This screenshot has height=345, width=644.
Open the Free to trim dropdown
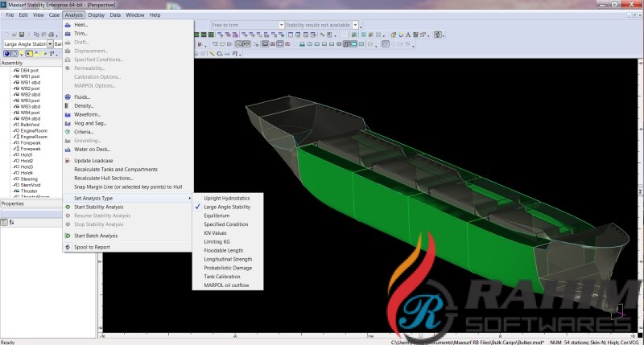coord(281,25)
